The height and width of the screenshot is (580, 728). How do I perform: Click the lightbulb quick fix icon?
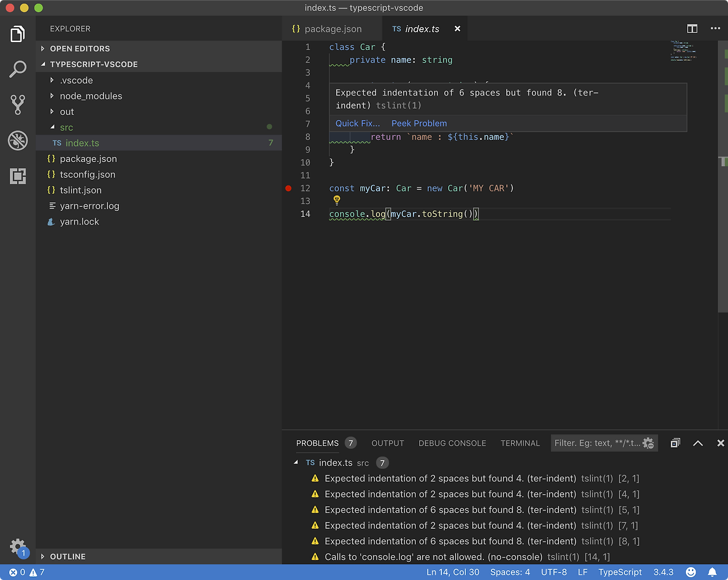pos(337,200)
